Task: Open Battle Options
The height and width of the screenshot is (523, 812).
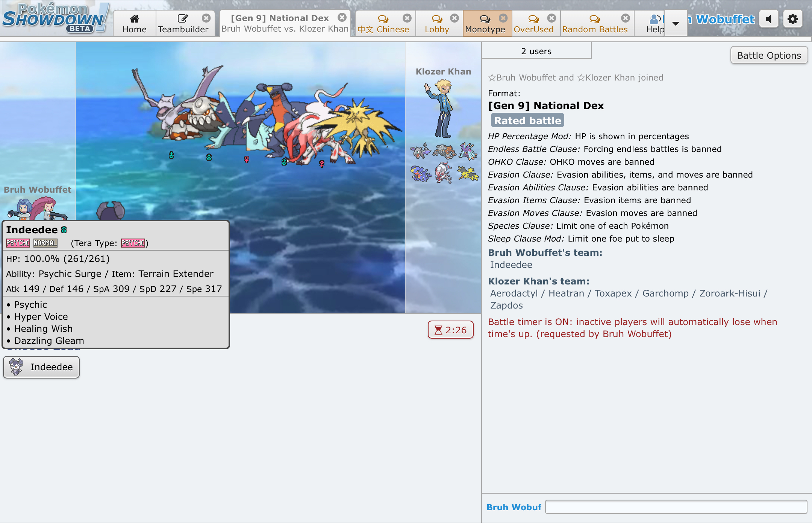Action: (x=769, y=55)
